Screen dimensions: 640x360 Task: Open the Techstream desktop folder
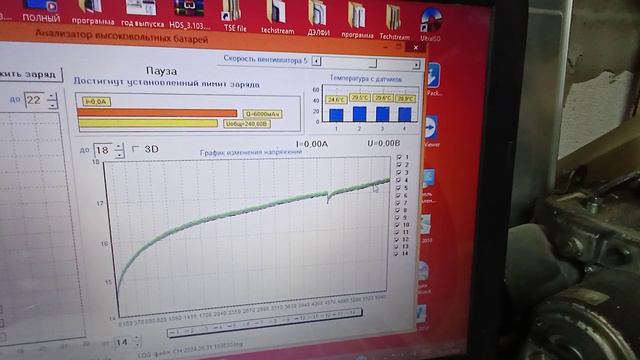394,21
